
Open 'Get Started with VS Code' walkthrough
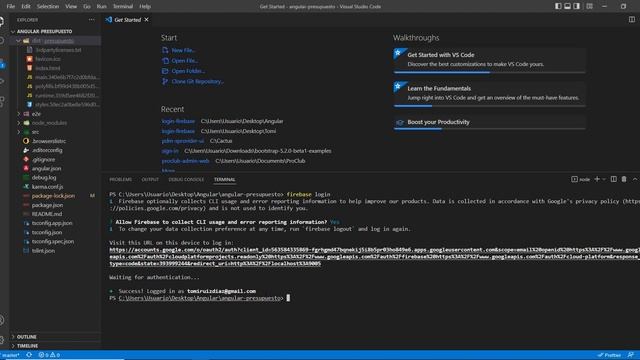pos(489,60)
